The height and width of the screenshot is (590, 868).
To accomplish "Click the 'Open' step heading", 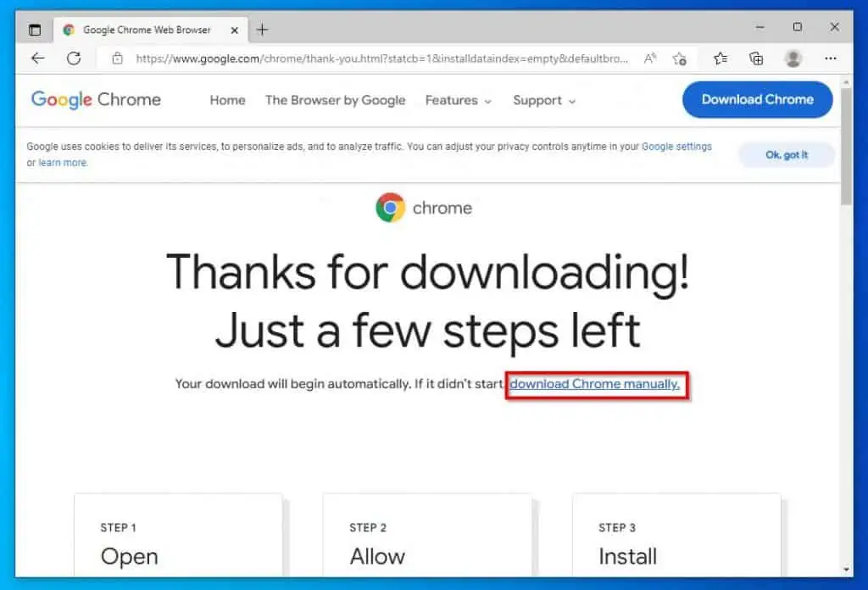I will tap(130, 556).
